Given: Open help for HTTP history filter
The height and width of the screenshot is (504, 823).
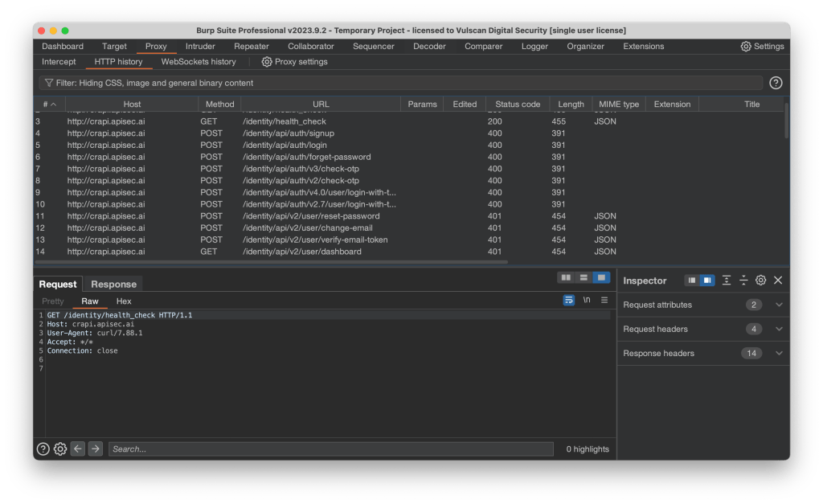Looking at the screenshot, I should (x=776, y=83).
